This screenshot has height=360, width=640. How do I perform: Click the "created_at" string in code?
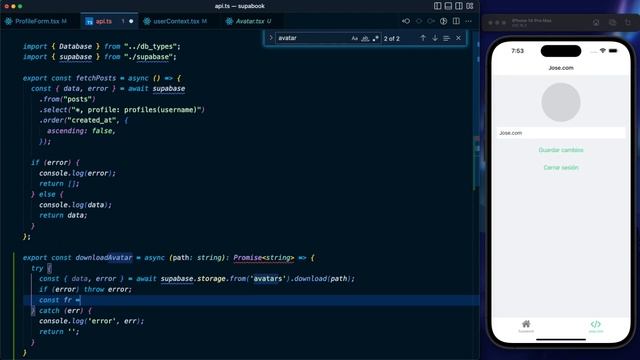(x=93, y=120)
